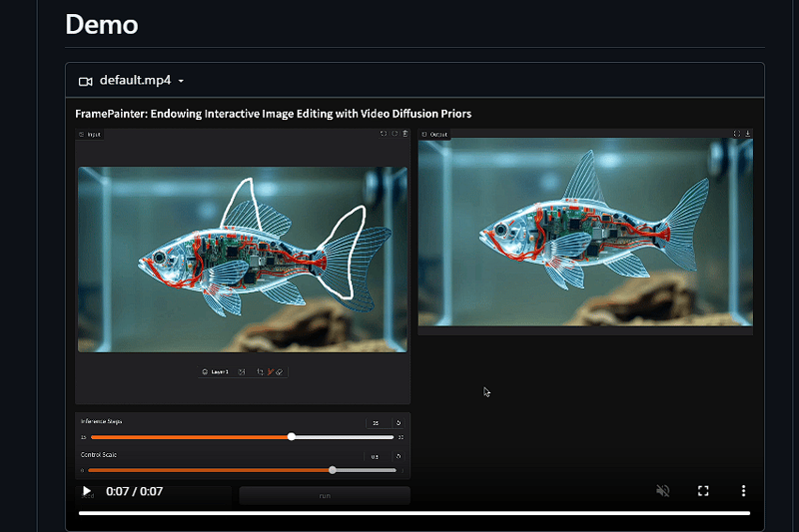Click the camera icon beside default.mp4
This screenshot has height=532, width=799.
pyautogui.click(x=86, y=82)
